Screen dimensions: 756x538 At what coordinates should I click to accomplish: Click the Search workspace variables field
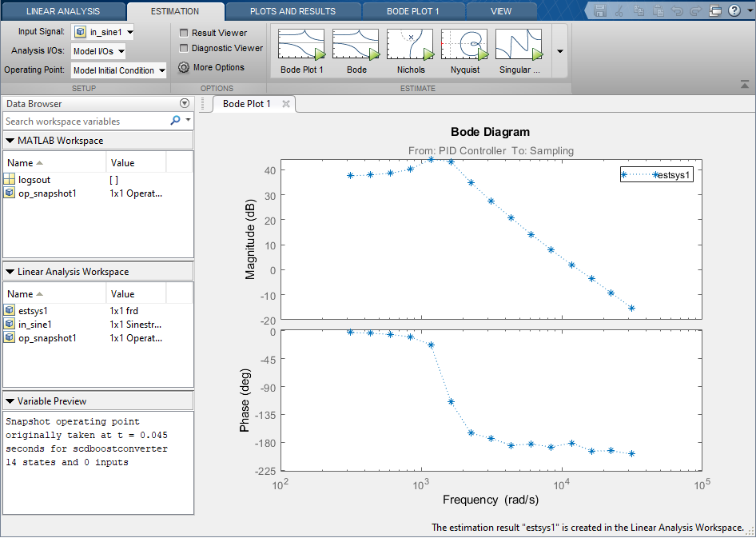[86, 121]
